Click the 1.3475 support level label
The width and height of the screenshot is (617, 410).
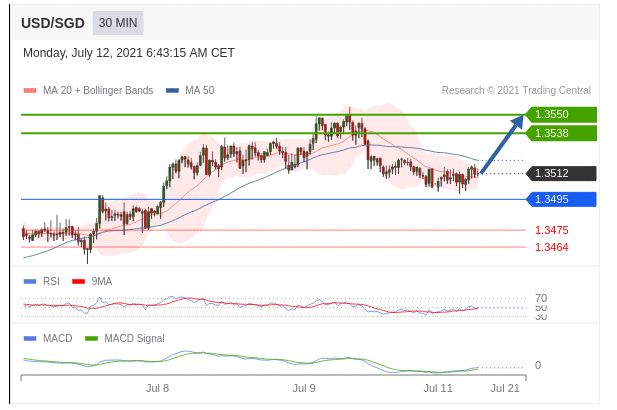click(x=551, y=230)
